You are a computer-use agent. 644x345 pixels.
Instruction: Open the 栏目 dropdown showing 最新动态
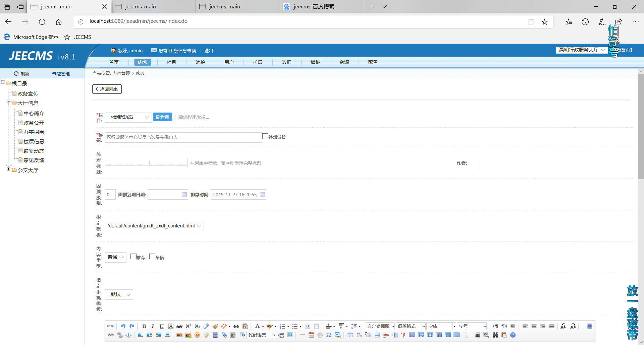128,117
